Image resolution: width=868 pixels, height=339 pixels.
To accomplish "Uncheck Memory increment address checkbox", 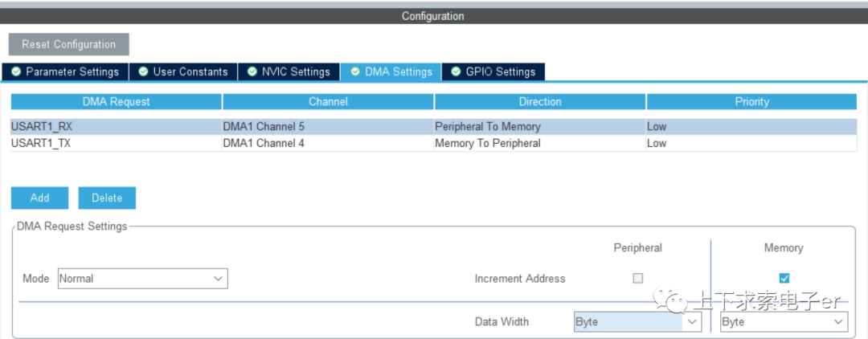I will coord(784,278).
